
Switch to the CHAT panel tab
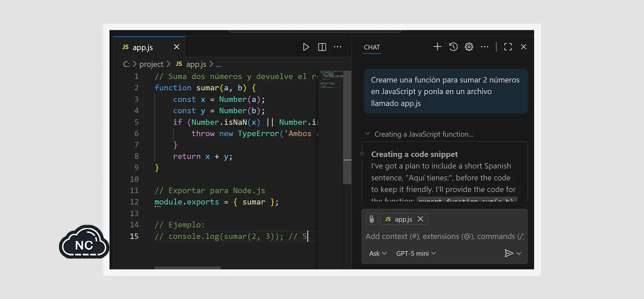(x=372, y=47)
